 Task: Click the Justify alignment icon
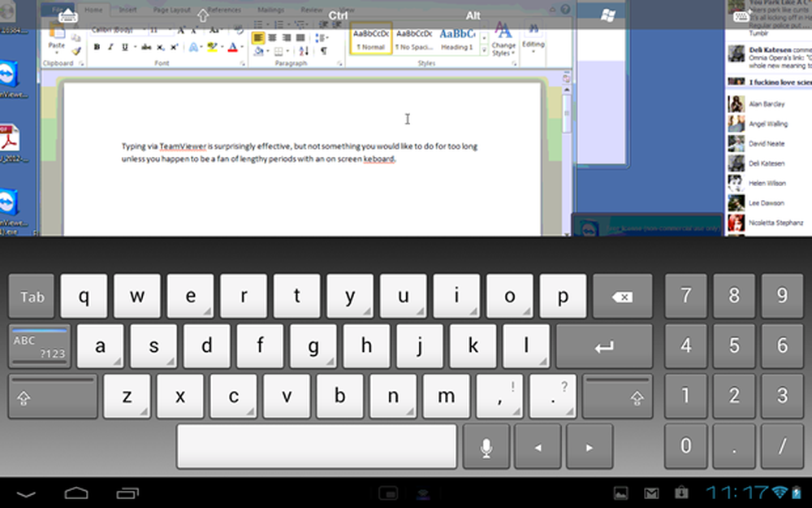[300, 38]
